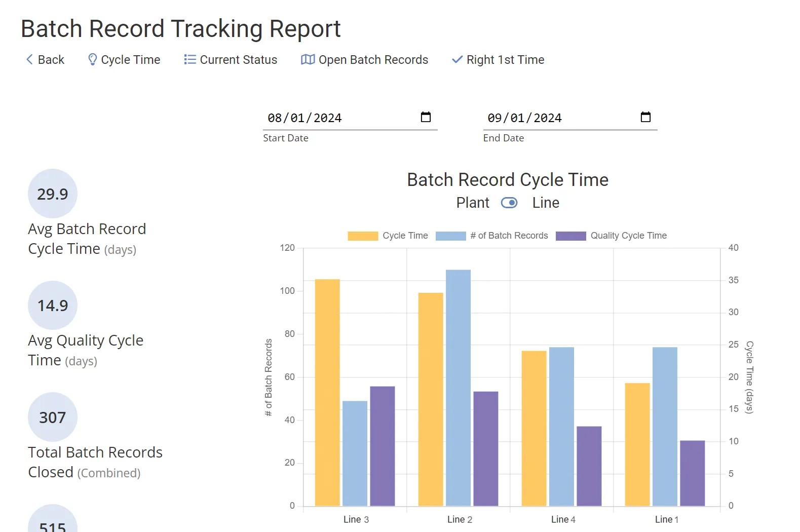Click the Right 1st Time checkmark icon
Viewport: 800px width, 532px height.
[457, 60]
